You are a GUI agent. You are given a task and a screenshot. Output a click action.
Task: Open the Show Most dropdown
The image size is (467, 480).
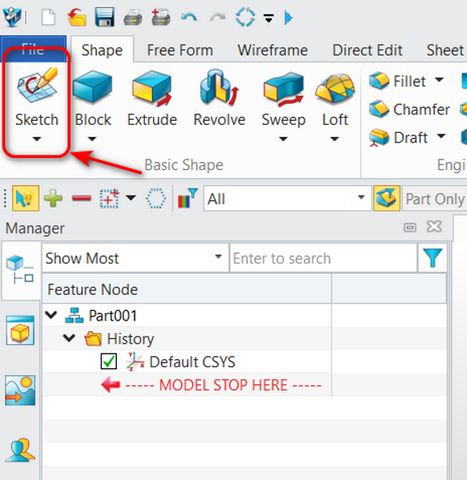(x=135, y=258)
